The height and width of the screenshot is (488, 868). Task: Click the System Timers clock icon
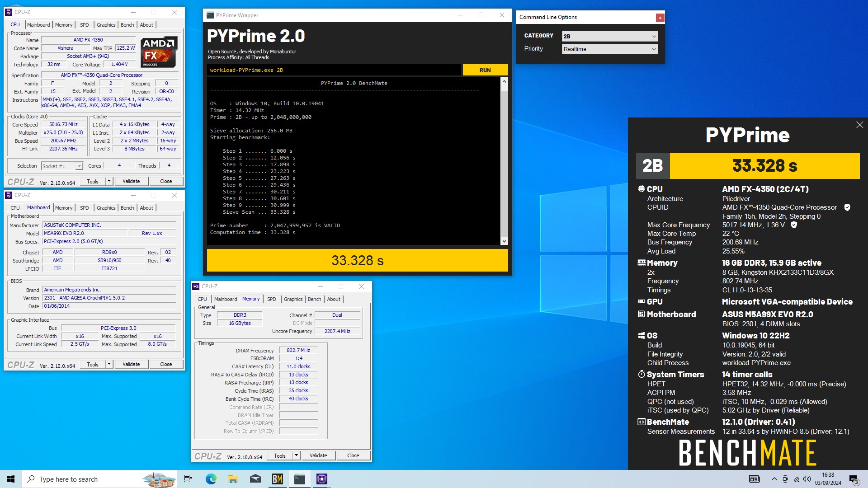[x=641, y=374]
